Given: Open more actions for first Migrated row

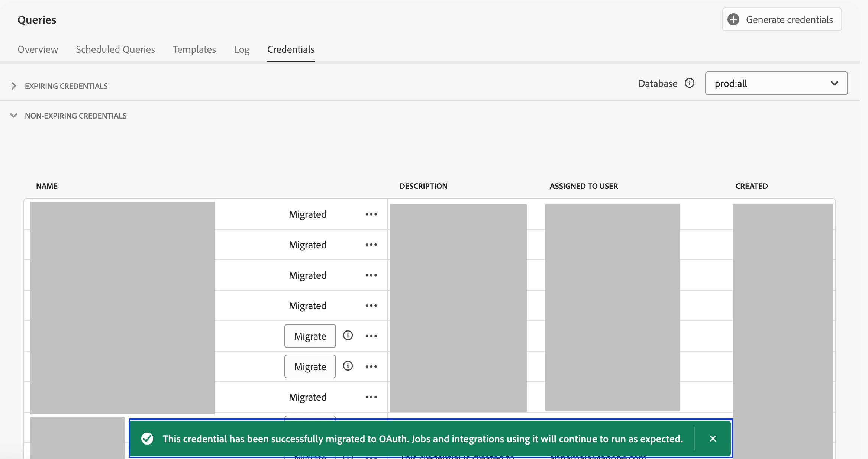Looking at the screenshot, I should pyautogui.click(x=371, y=214).
